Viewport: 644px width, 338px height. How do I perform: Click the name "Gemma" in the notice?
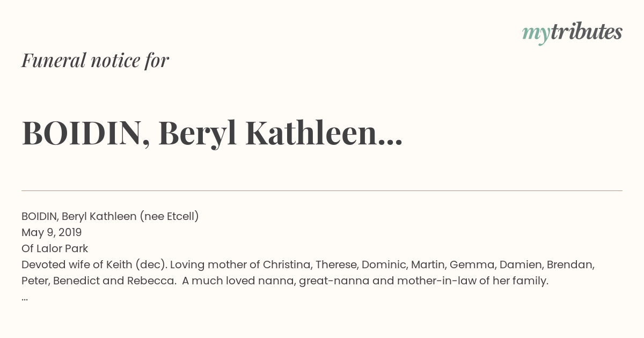click(468, 264)
